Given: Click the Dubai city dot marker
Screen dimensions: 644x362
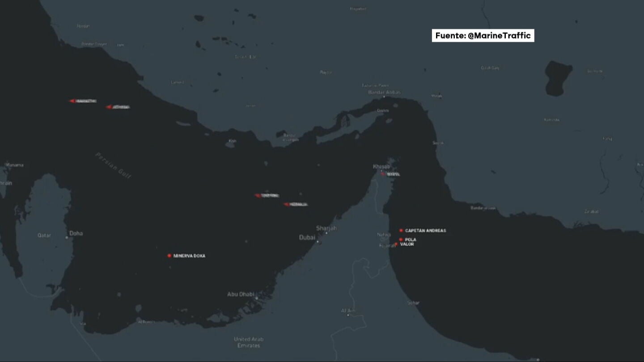Looking at the screenshot, I should pos(318,241).
